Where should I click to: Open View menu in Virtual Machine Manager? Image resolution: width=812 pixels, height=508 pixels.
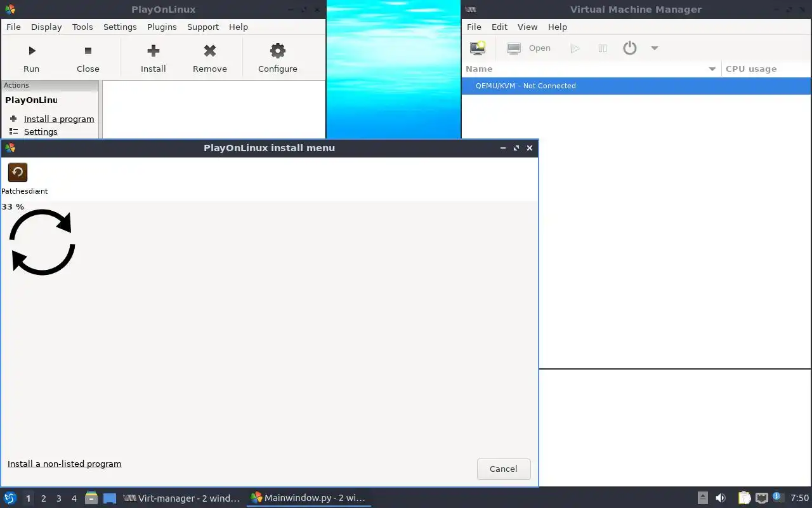[x=527, y=27]
